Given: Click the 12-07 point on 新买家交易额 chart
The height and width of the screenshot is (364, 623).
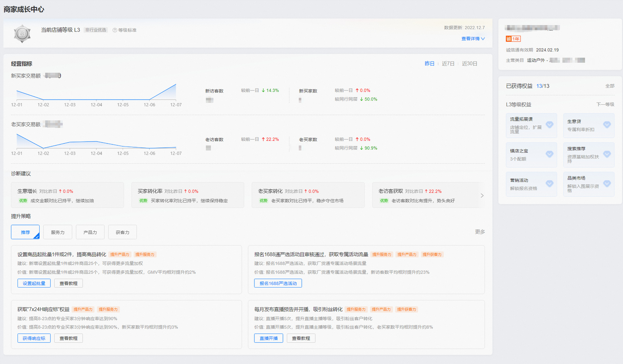Looking at the screenshot, I should pos(176,84).
